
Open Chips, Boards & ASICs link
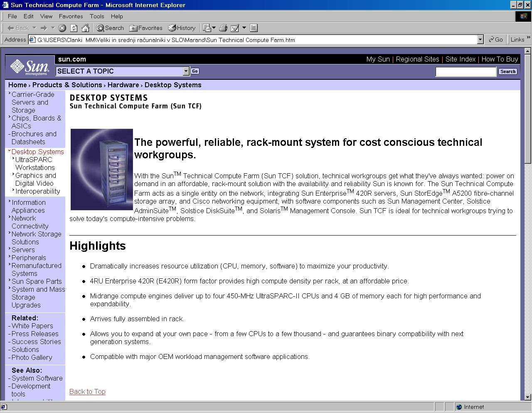[x=36, y=122]
